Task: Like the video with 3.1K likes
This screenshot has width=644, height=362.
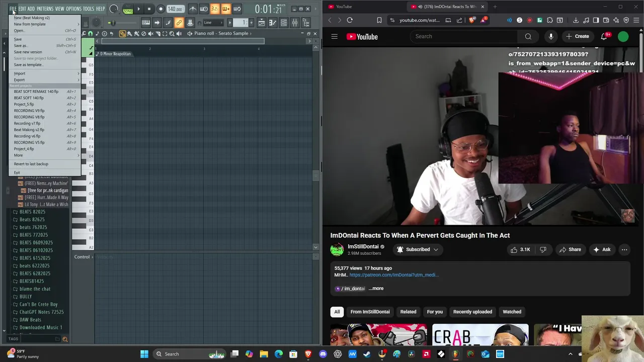Action: (520, 249)
